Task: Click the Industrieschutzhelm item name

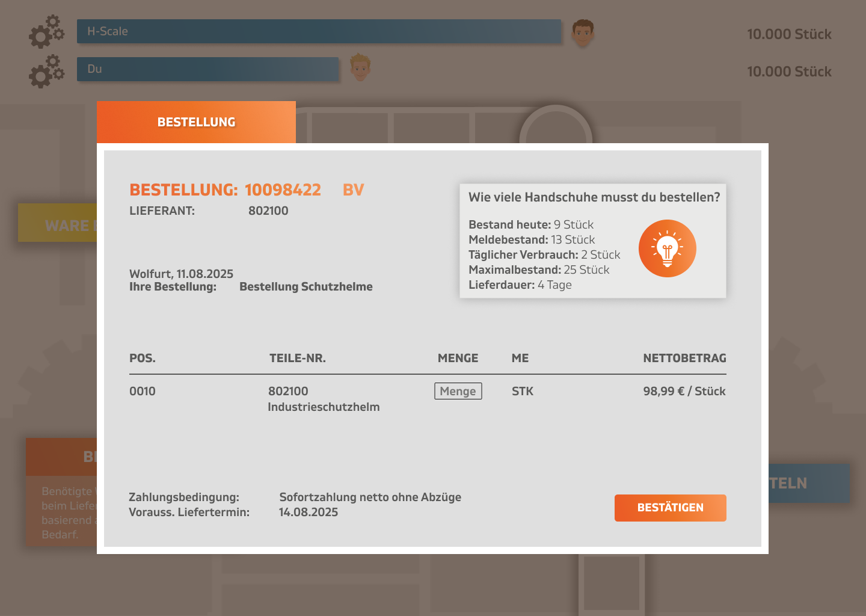Action: pyautogui.click(x=324, y=407)
